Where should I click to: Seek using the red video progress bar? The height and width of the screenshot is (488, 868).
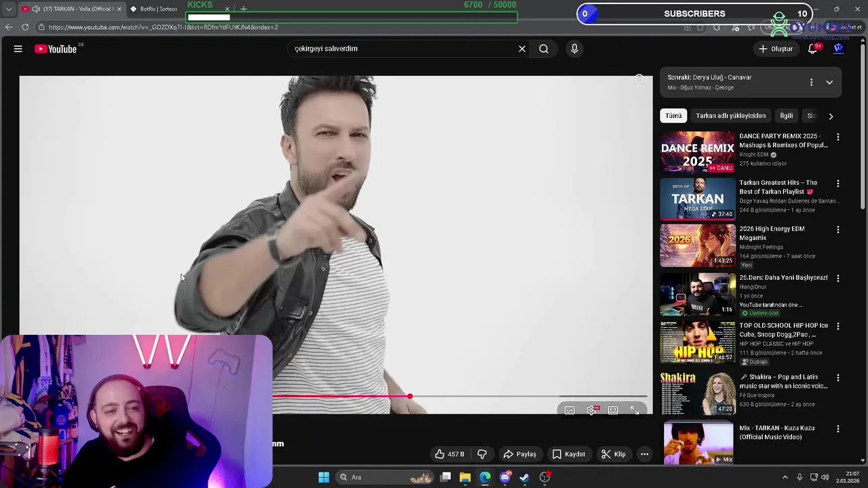pyautogui.click(x=460, y=396)
